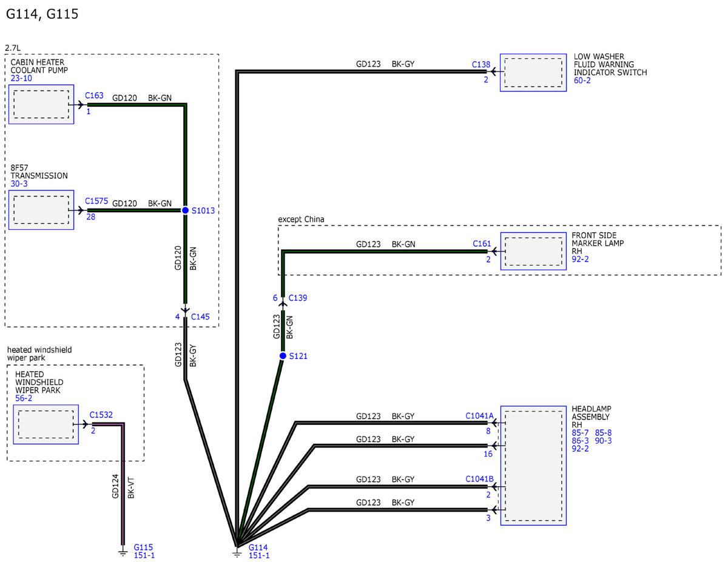Open 56-2 heated windshield wiper park reference
The height and width of the screenshot is (562, 728).
coord(24,398)
